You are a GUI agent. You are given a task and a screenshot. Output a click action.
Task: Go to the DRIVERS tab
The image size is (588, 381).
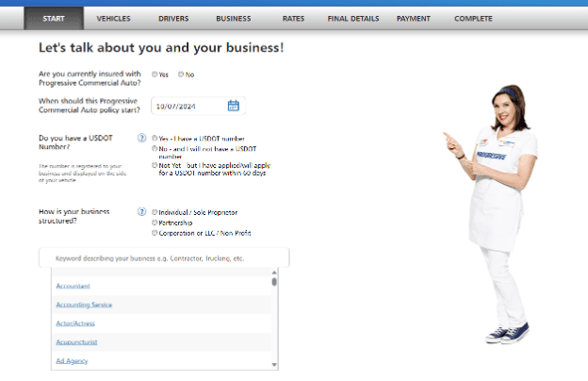(172, 18)
